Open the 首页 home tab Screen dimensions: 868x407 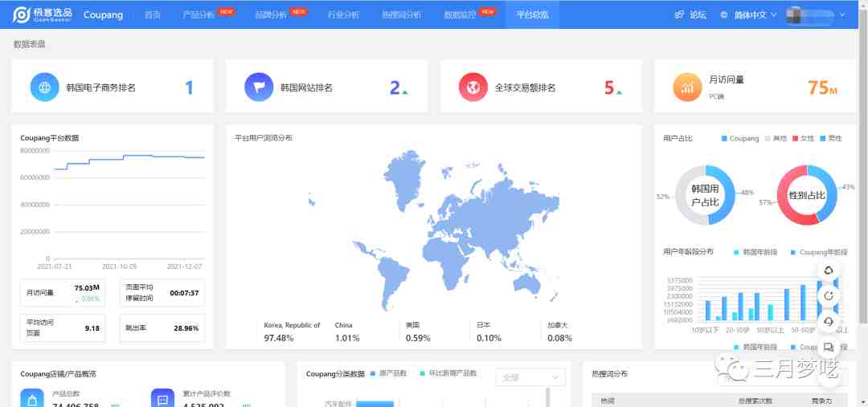(x=153, y=15)
